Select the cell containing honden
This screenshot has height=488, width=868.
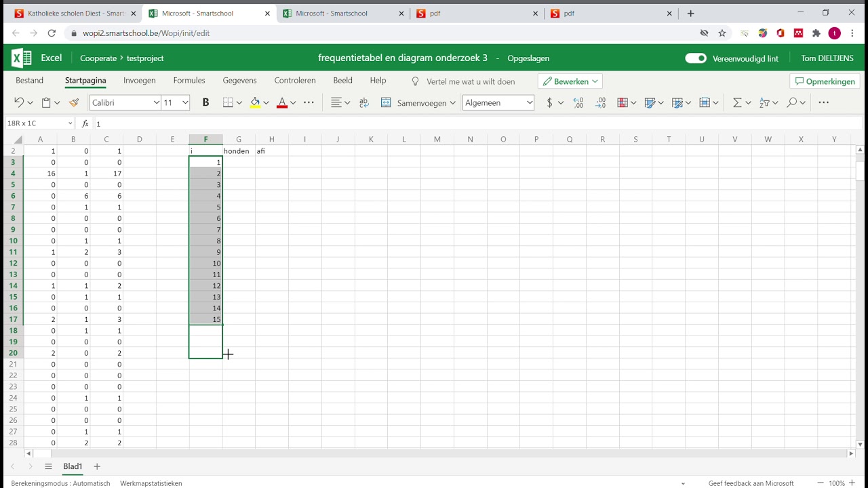point(239,151)
